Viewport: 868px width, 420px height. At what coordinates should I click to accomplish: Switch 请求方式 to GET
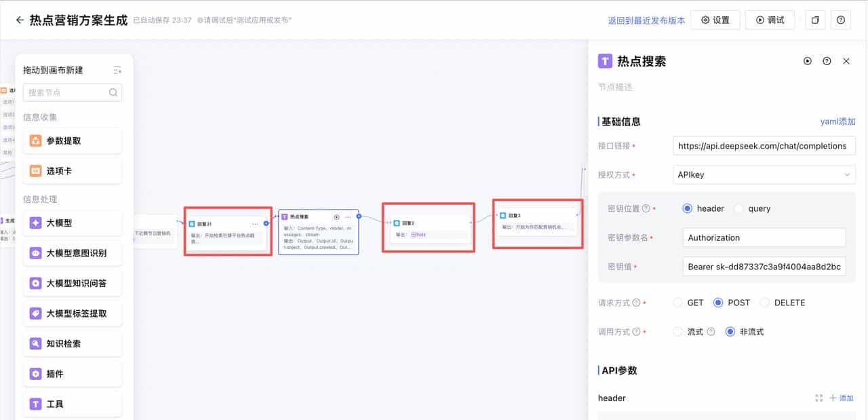(x=678, y=303)
